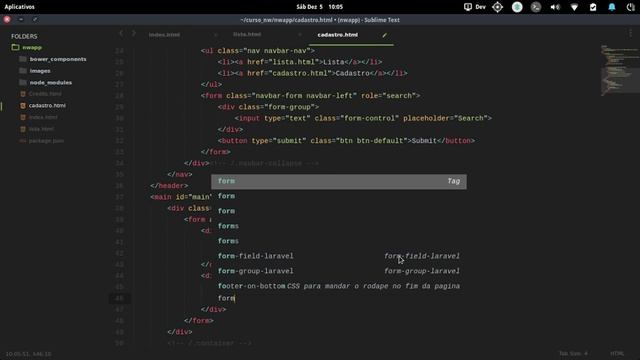Click the round green tray icon
Screen dimensions: 640x360
pyautogui.click(x=517, y=7)
